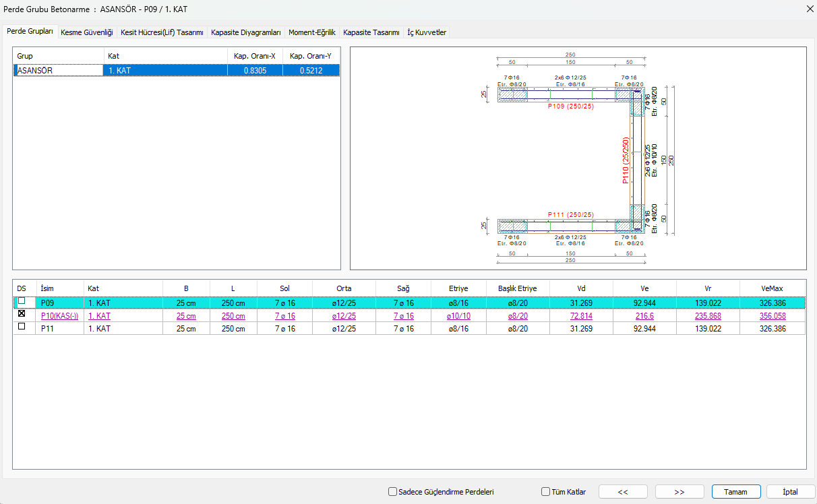
Task: Cancel with the İptal button
Action: coord(791,492)
